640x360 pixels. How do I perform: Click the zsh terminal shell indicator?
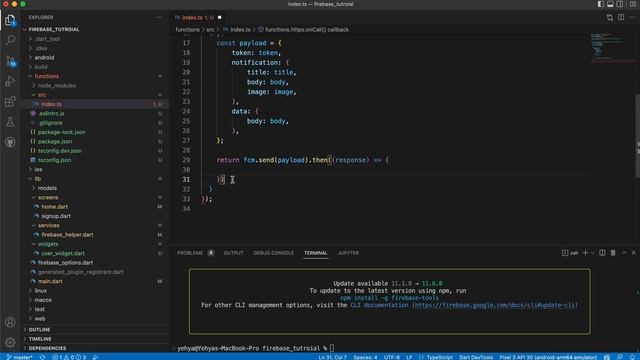(570, 253)
